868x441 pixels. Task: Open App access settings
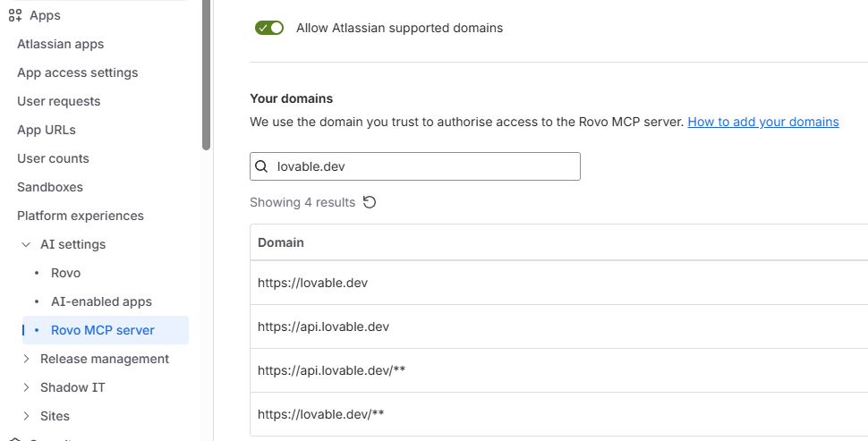click(x=77, y=72)
